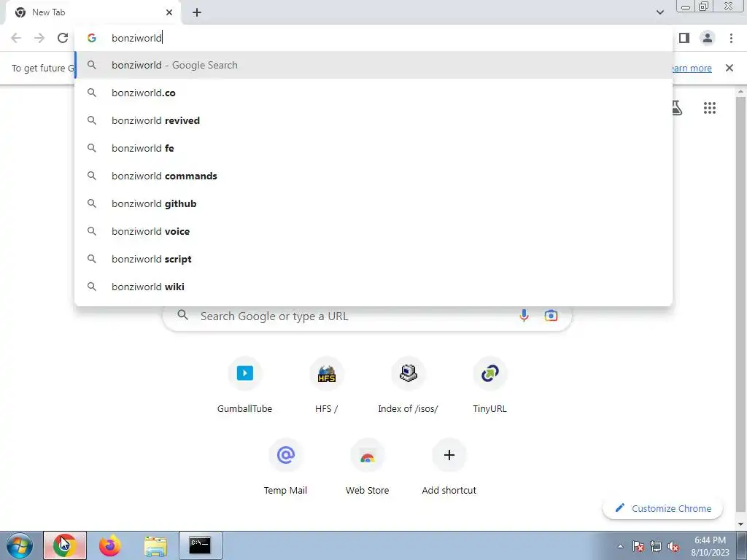Open a new tab with plus button

(197, 12)
